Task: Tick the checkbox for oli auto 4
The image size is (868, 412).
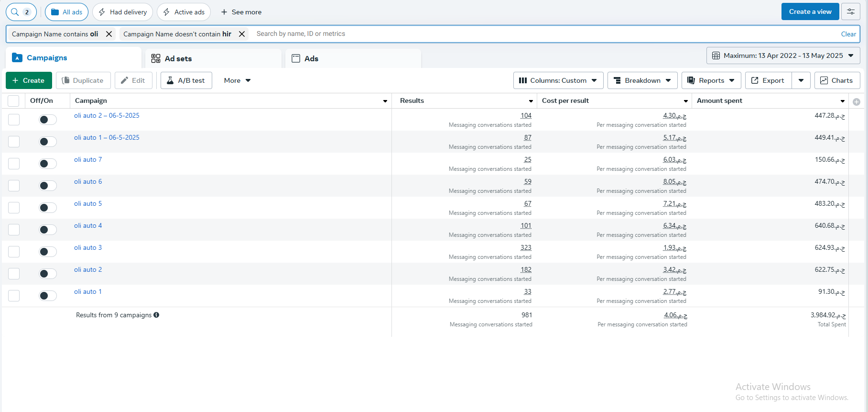Action: pos(14,230)
